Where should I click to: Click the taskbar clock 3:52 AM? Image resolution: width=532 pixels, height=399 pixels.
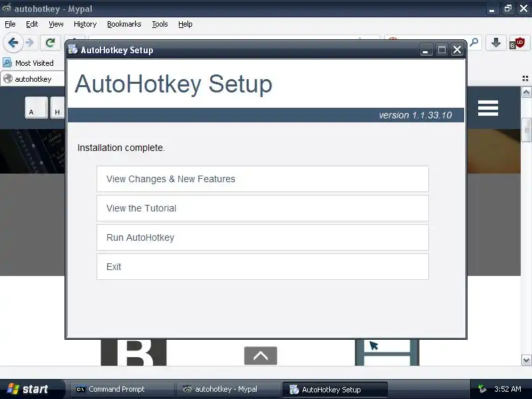[x=507, y=389]
